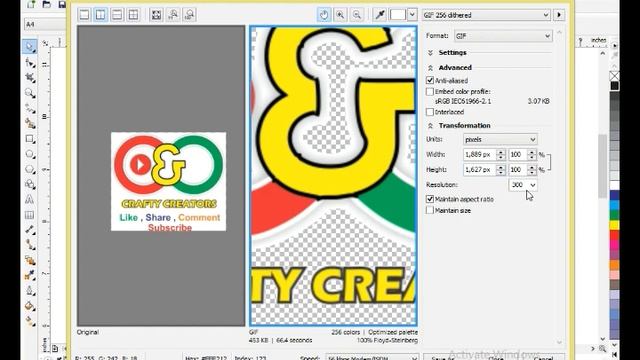Switch to full single preview layout
This screenshot has height=360, width=640.
pos(84,15)
